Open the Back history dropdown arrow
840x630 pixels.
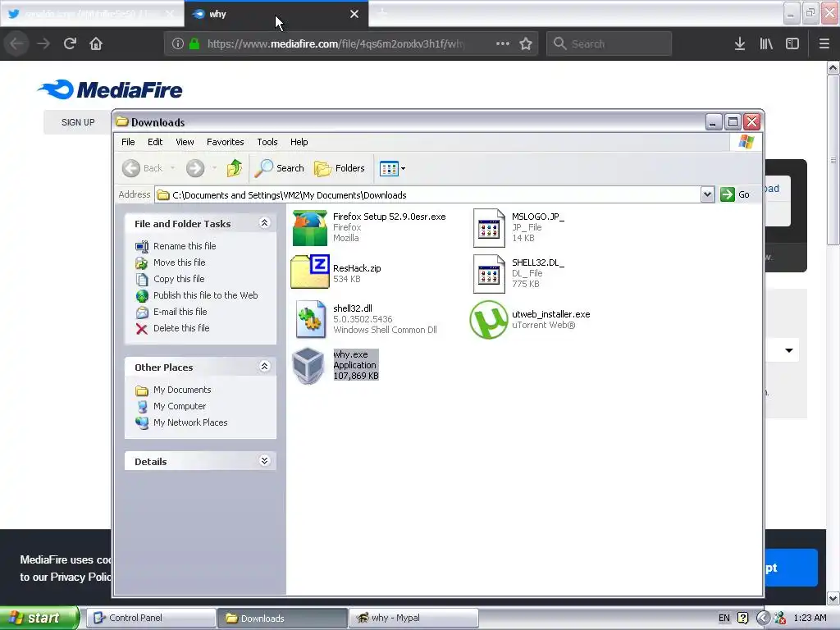coord(172,168)
